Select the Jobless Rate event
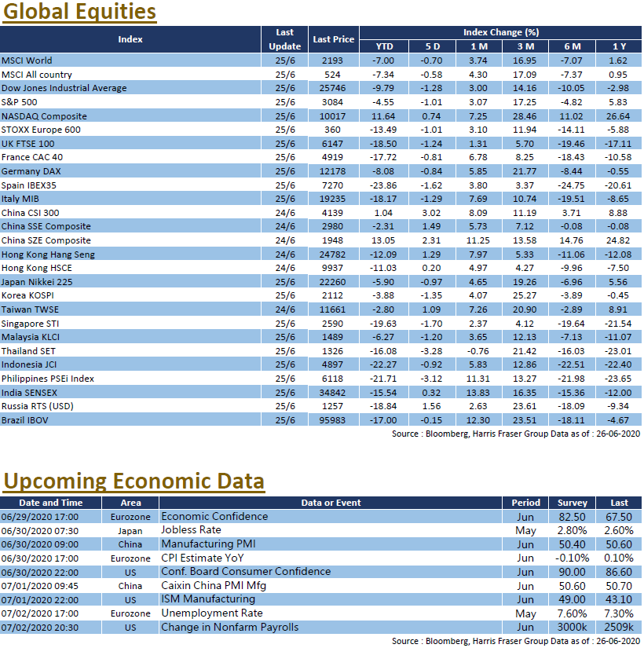Viewport: 644px width, 648px height. click(x=191, y=530)
